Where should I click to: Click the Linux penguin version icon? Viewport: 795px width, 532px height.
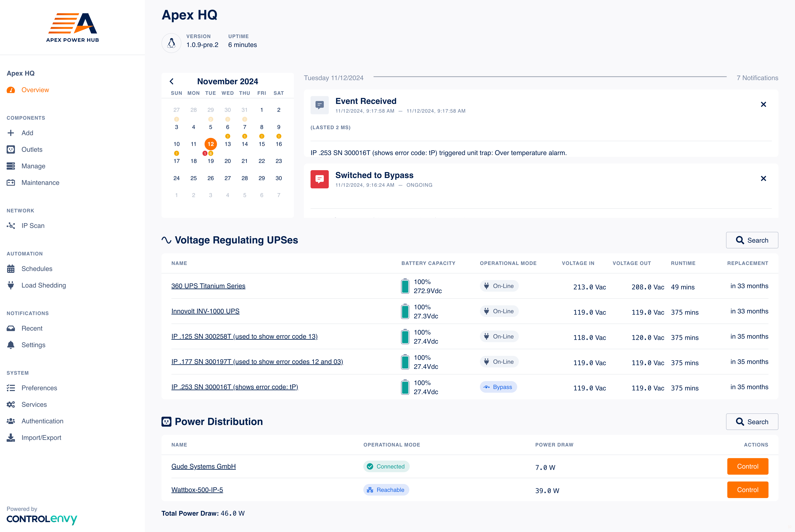[171, 43]
